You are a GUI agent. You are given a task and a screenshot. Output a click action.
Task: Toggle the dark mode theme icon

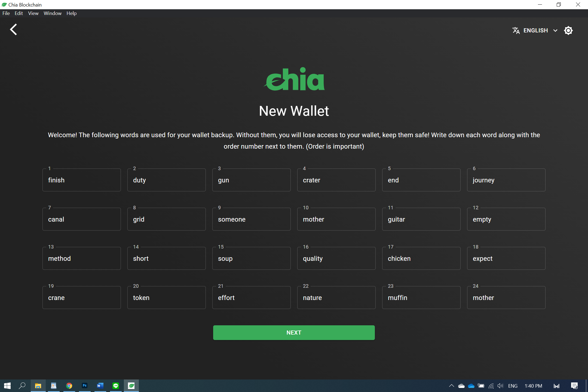tap(568, 30)
